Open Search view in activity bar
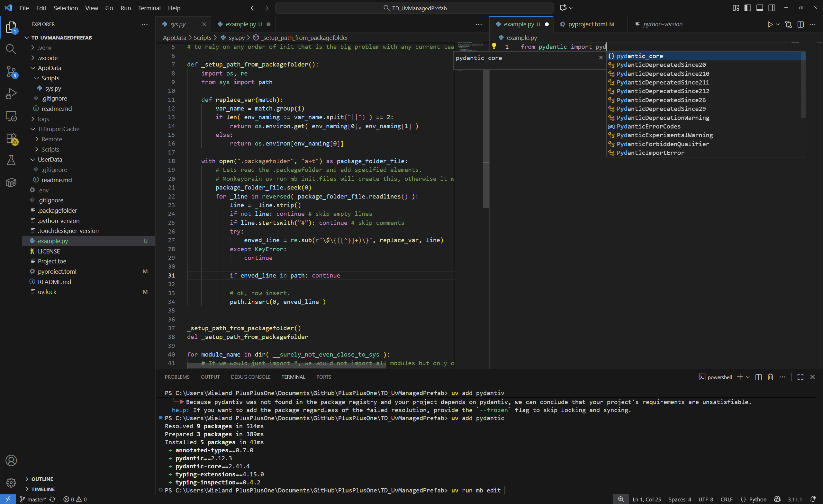Image resolution: width=823 pixels, height=504 pixels. 11,49
